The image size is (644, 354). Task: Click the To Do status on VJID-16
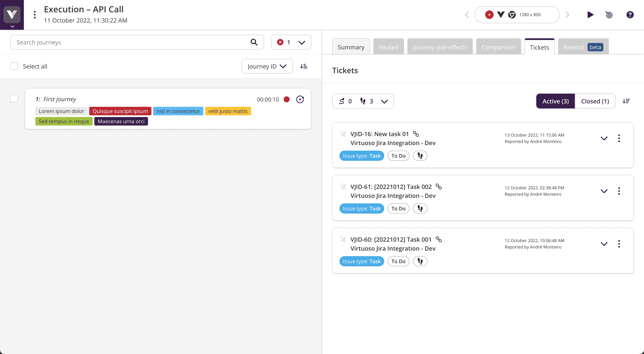[398, 155]
